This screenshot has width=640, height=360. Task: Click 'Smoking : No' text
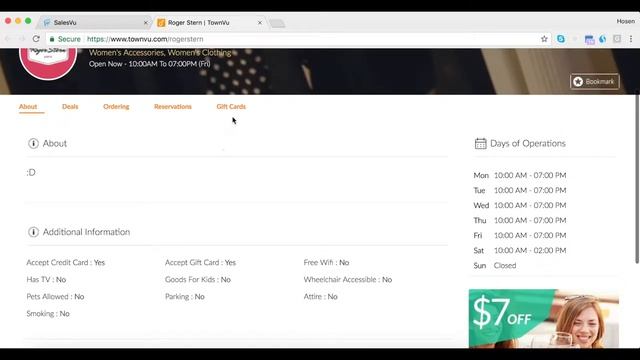[x=48, y=314]
